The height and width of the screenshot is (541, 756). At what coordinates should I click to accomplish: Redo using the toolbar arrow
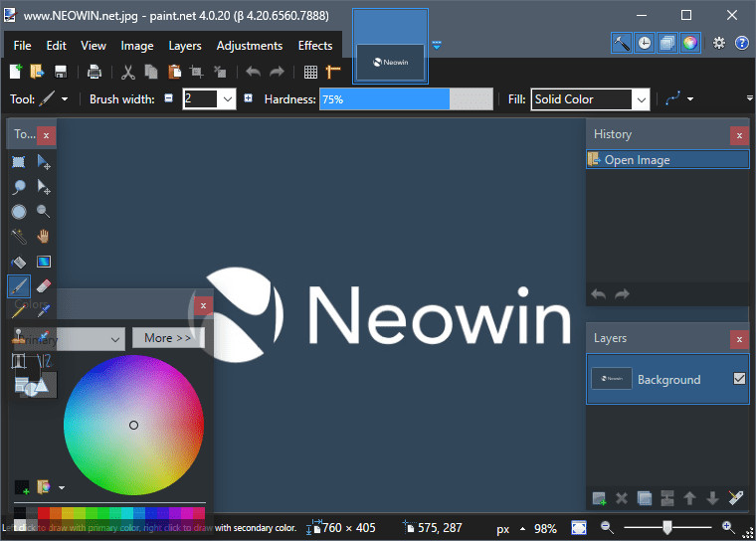pos(277,72)
